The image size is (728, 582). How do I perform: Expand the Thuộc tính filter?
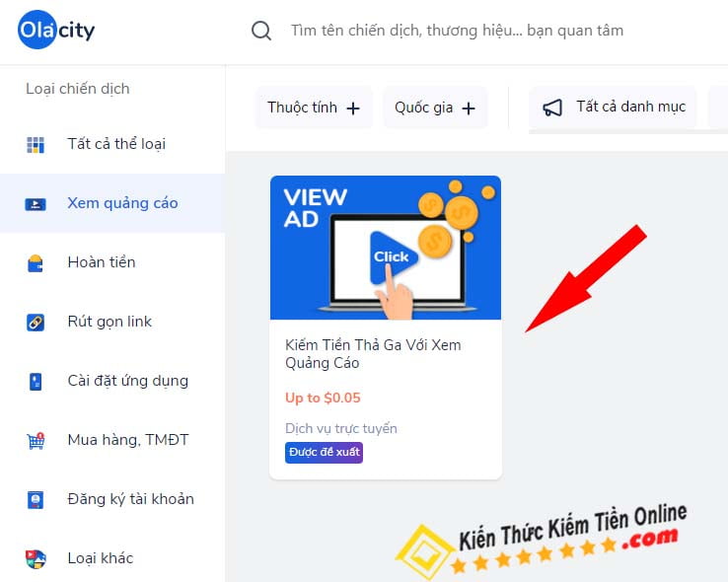pyautogui.click(x=314, y=108)
